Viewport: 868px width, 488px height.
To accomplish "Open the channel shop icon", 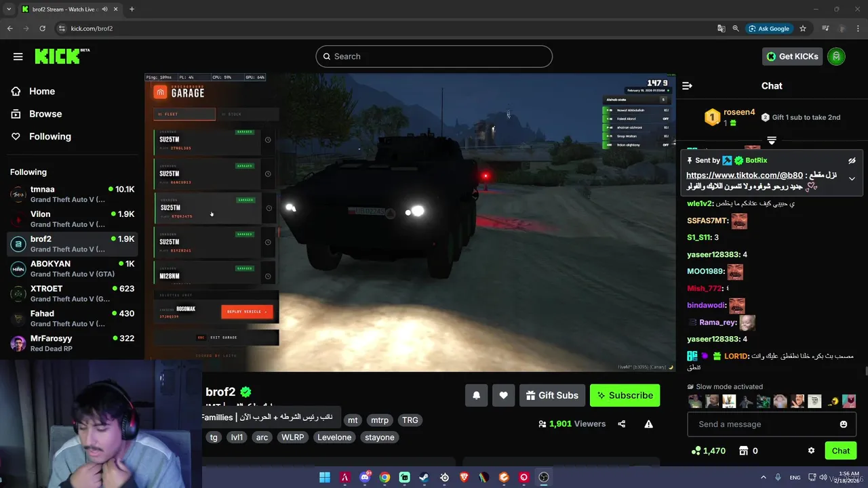I will pyautogui.click(x=743, y=451).
